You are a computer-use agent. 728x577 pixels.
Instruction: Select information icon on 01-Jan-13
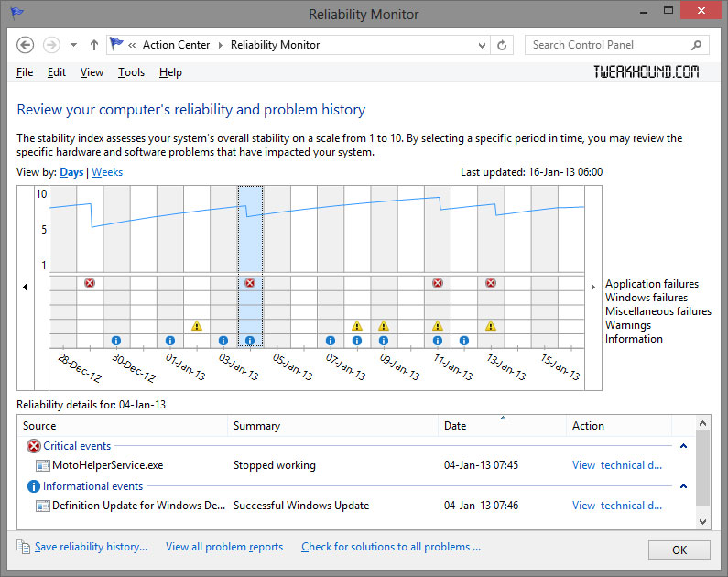click(170, 341)
